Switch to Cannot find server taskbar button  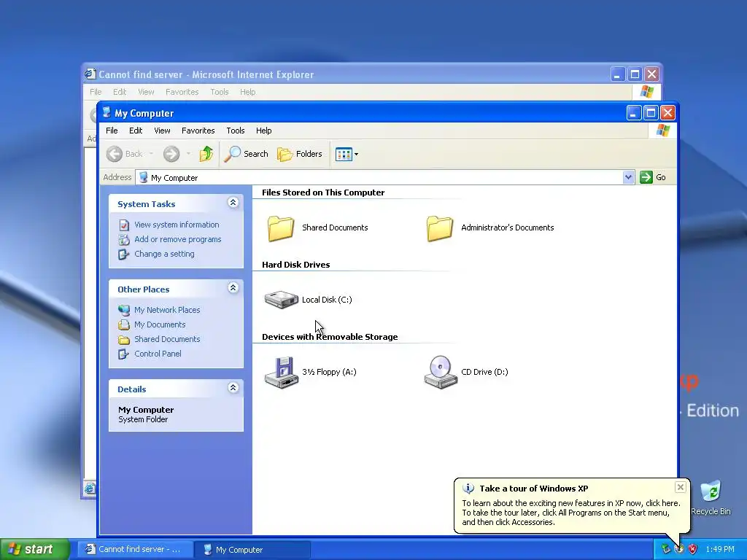coord(135,549)
